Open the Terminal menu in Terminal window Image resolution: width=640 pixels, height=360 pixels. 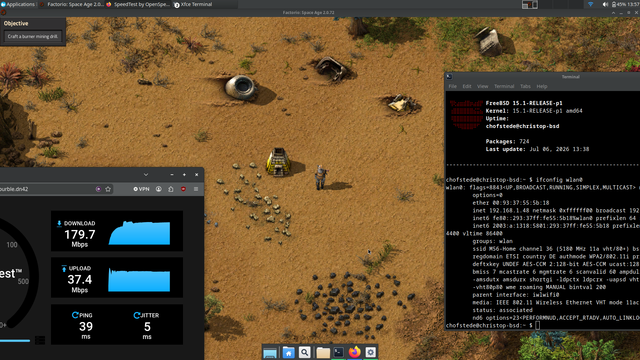pos(504,86)
